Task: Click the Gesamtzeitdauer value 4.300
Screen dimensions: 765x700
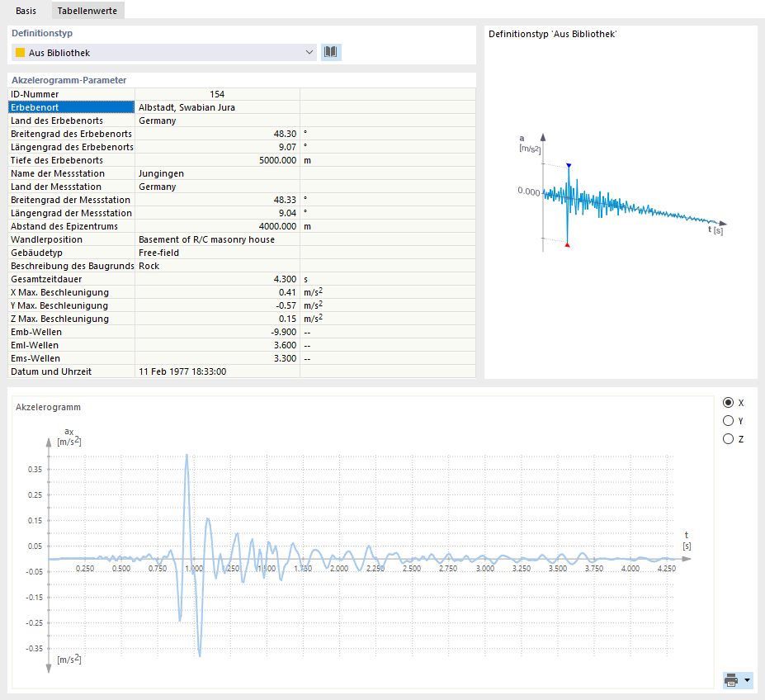Action: tap(285, 279)
